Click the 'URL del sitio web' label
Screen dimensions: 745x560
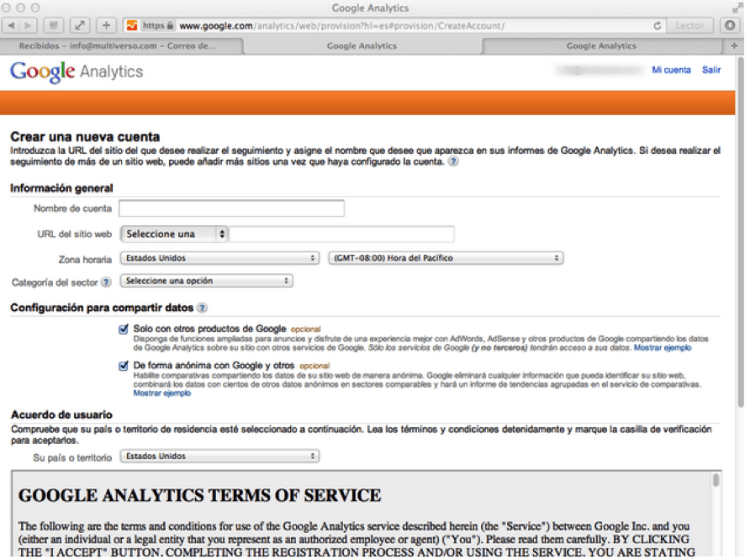coord(75,234)
